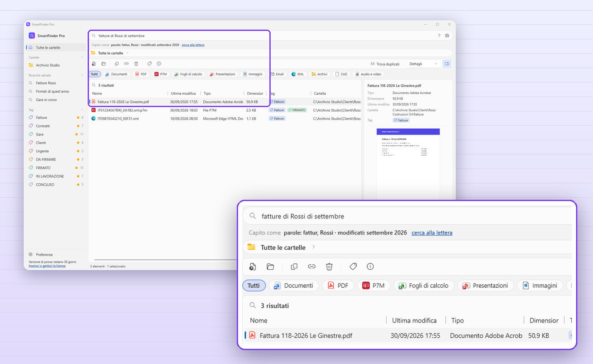
Task: Toggle the star next to the Urgente tag
Action: (78, 151)
